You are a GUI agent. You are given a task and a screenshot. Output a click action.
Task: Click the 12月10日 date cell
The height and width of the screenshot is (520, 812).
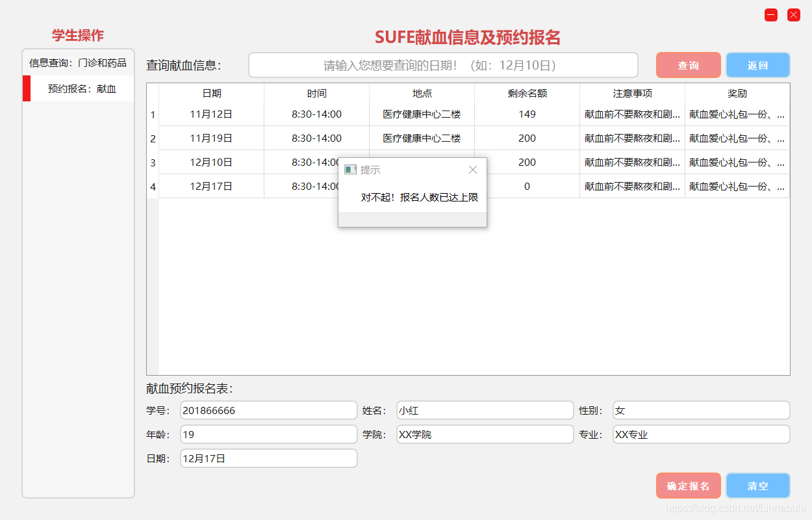pyautogui.click(x=212, y=162)
